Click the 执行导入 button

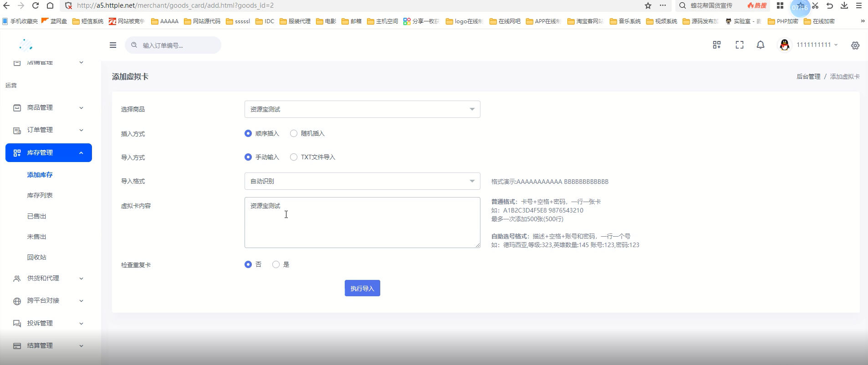362,288
